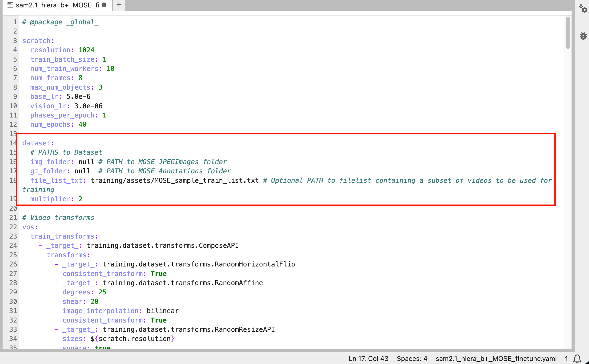Viewport: 589px width, 364px height.
Task: Click the unsaved dot on the tab
Action: tap(104, 5)
